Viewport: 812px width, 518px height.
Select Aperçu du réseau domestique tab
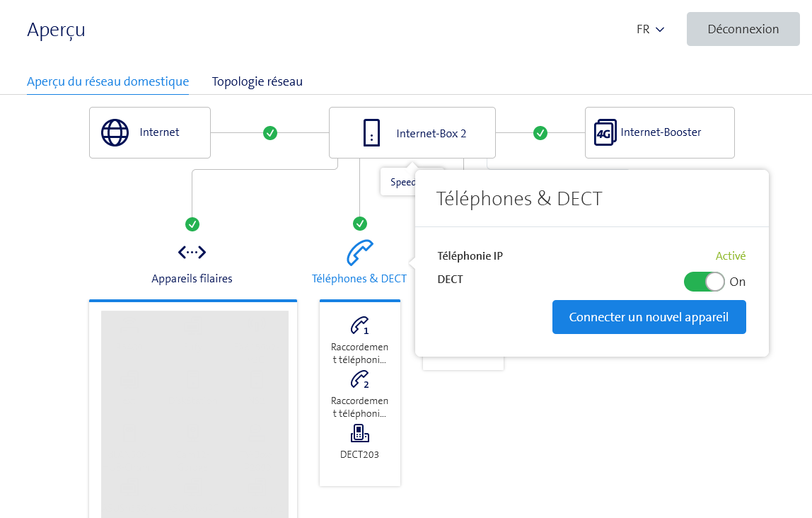click(108, 81)
